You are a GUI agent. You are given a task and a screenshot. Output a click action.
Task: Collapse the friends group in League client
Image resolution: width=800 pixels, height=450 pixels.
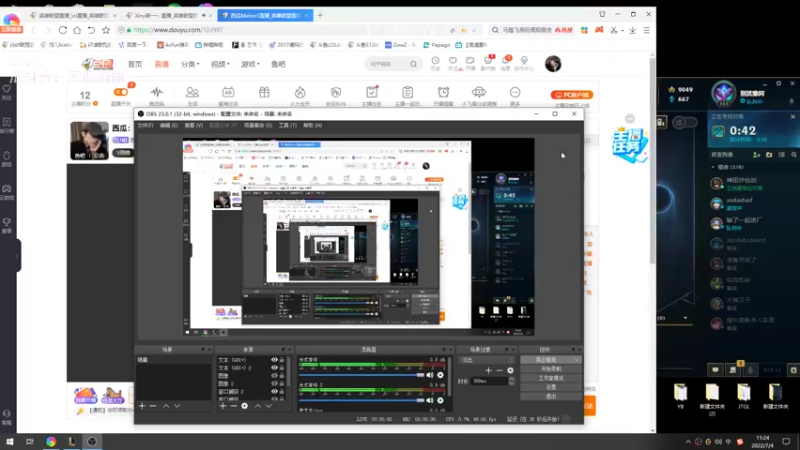point(713,167)
